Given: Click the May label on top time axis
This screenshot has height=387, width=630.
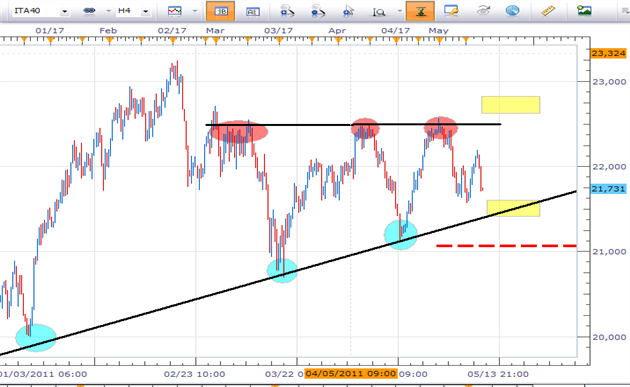Looking at the screenshot, I should tap(438, 31).
